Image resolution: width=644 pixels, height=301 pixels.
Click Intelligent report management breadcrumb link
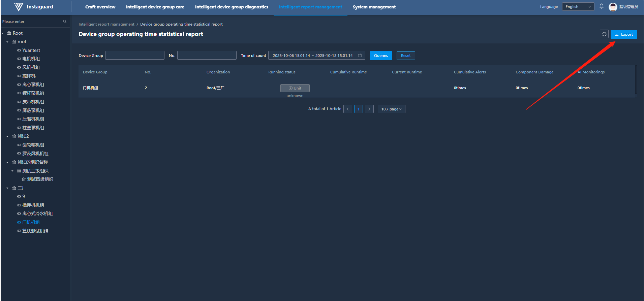(x=106, y=24)
